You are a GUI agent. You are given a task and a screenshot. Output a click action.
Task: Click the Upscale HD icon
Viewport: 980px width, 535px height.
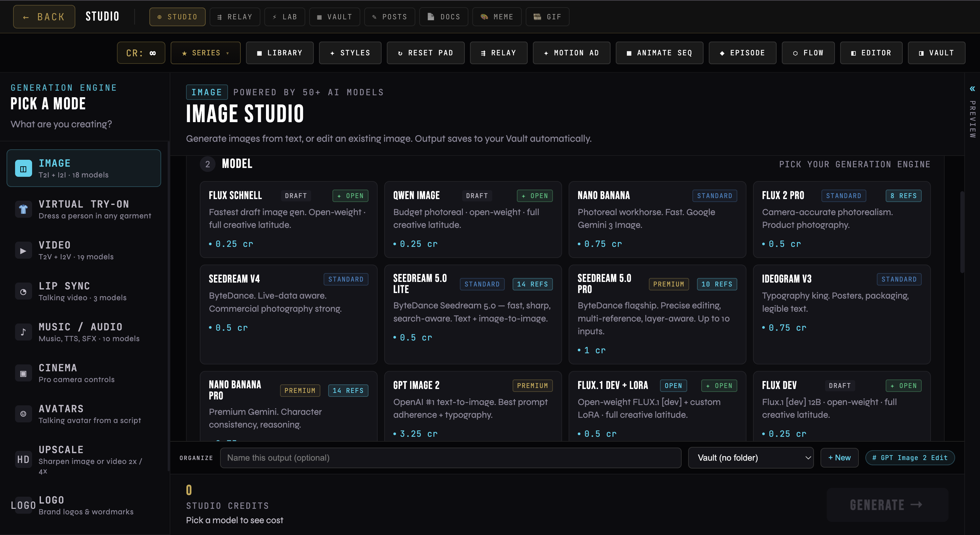point(23,459)
